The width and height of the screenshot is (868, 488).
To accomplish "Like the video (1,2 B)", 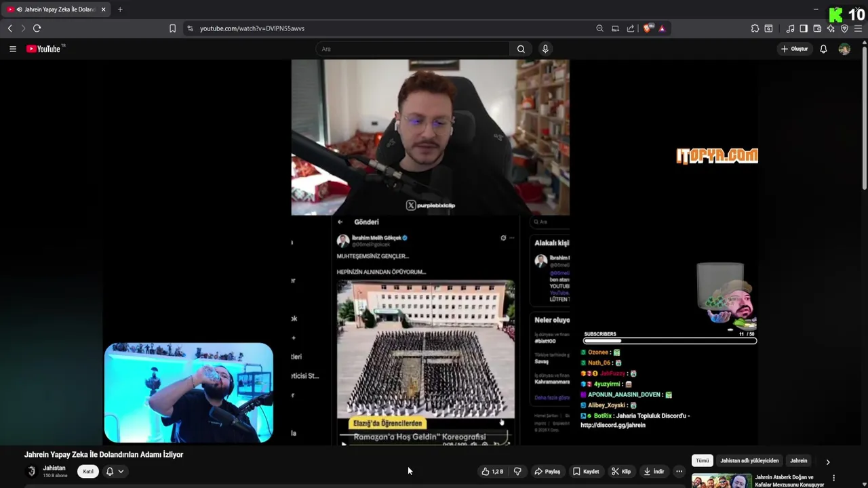I will pos(492,471).
